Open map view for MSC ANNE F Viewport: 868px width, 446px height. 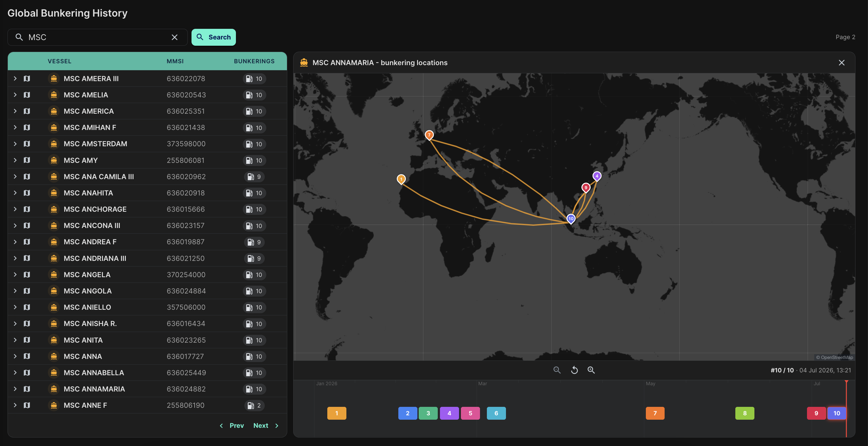point(27,405)
